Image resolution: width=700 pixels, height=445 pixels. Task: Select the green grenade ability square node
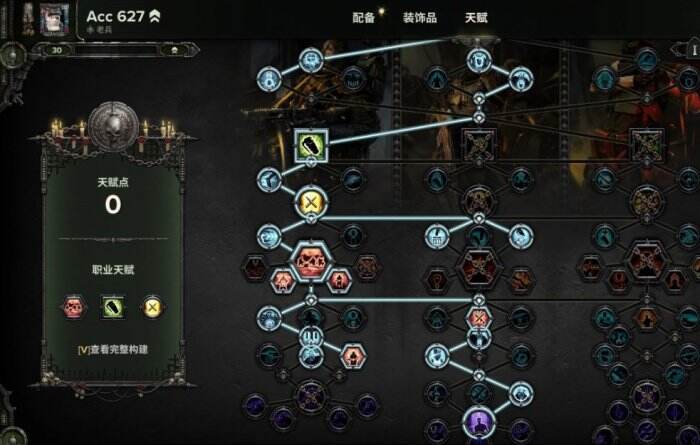pyautogui.click(x=311, y=146)
